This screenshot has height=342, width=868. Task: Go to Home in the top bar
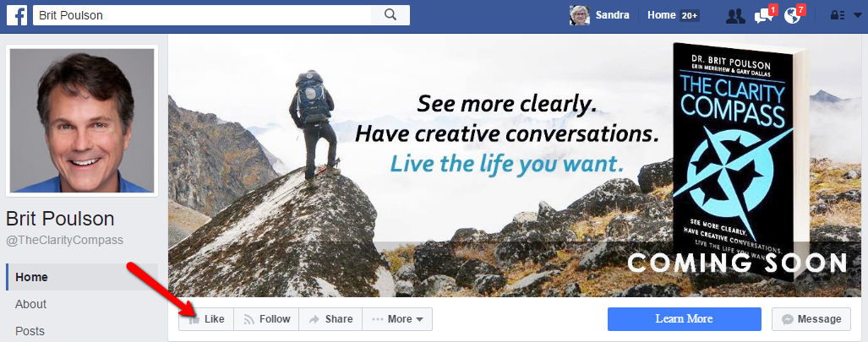[673, 15]
